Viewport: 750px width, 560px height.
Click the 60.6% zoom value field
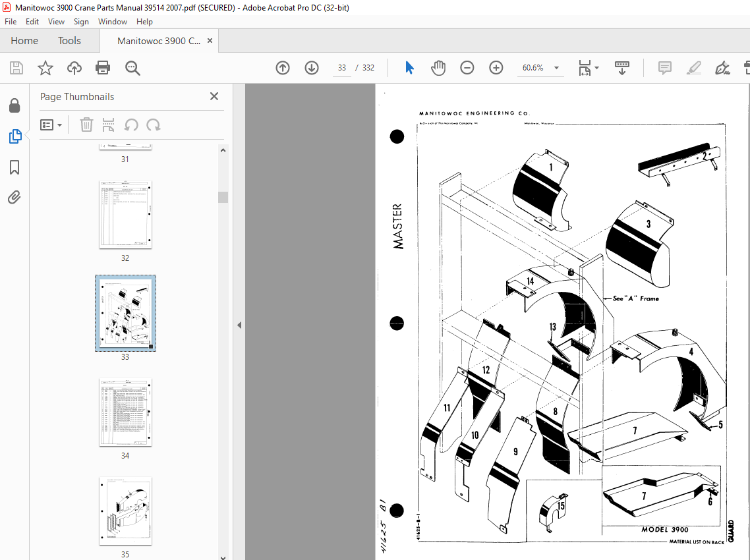(533, 68)
